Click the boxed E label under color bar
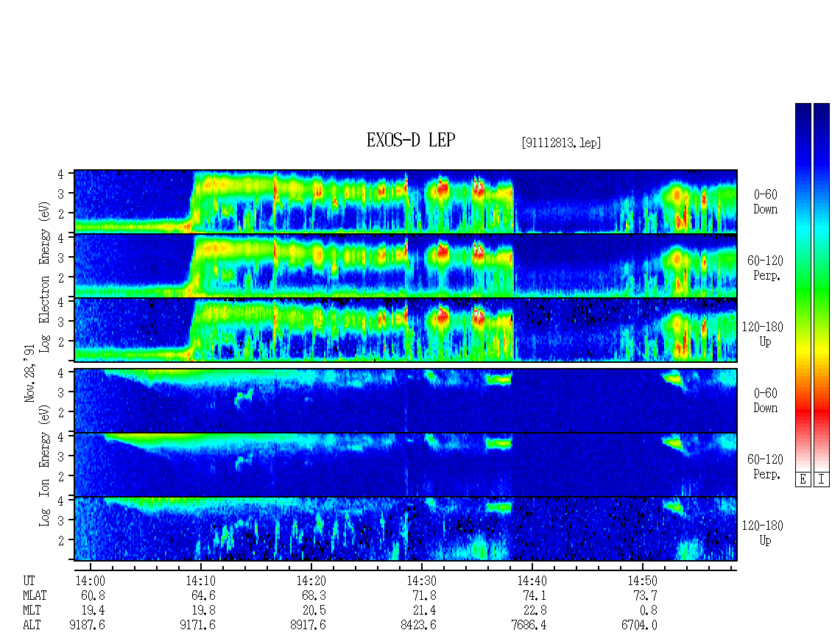Viewport: 832px width, 644px height. coord(803,480)
